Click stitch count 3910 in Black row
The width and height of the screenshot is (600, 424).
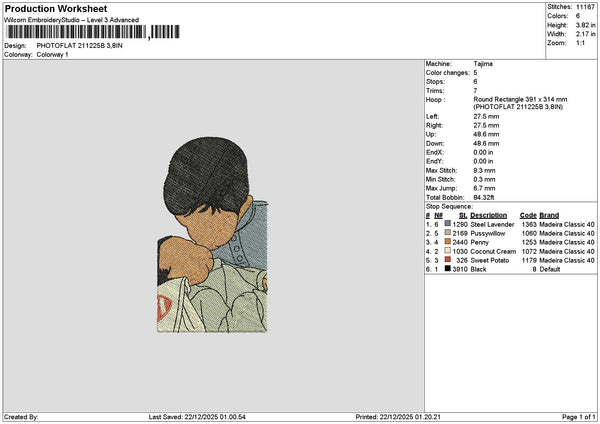(460, 269)
